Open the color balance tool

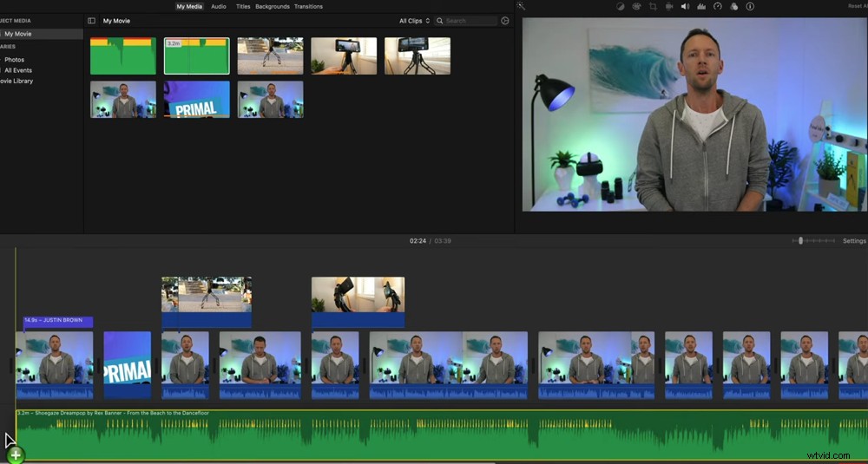620,7
